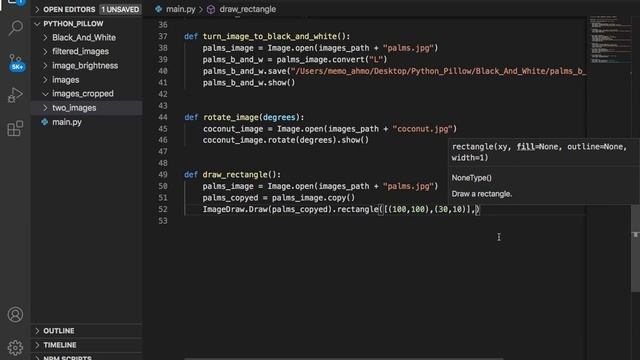This screenshot has width=640, height=360.
Task: Place cursor on turn_image_to_black_and_white function name
Action: pyautogui.click(x=270, y=36)
